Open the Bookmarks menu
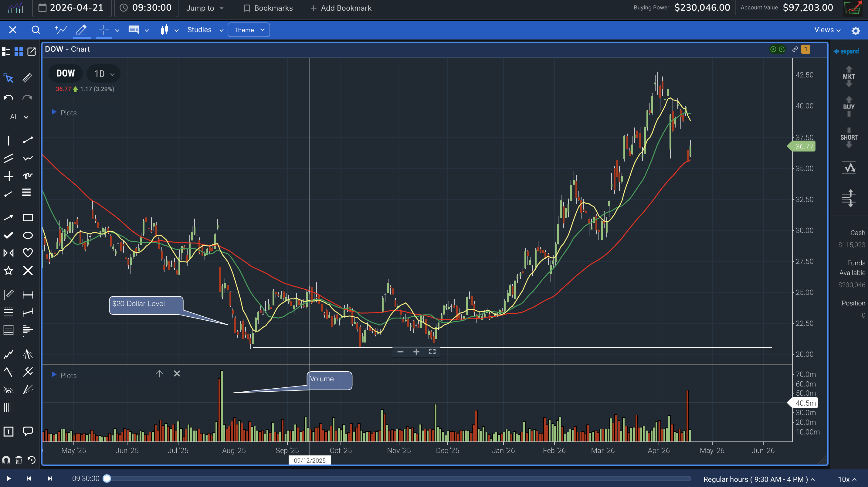 click(268, 8)
